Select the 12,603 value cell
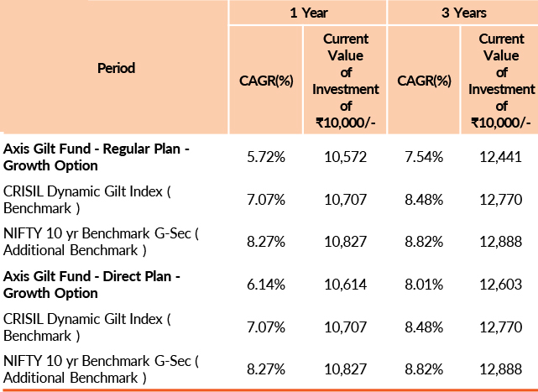 tap(501, 285)
